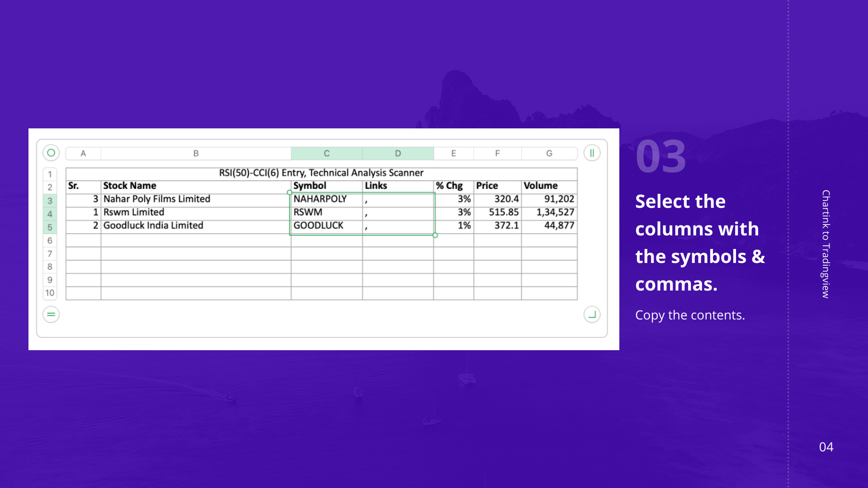Click the table title RSI(50)-CCI(6) Entry cell
The image size is (868, 488).
pos(321,173)
